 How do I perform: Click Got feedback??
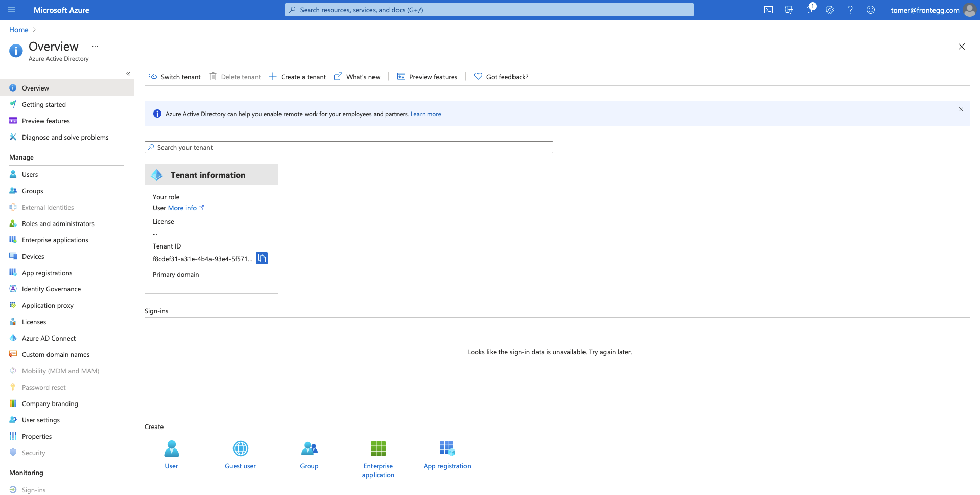tap(501, 77)
